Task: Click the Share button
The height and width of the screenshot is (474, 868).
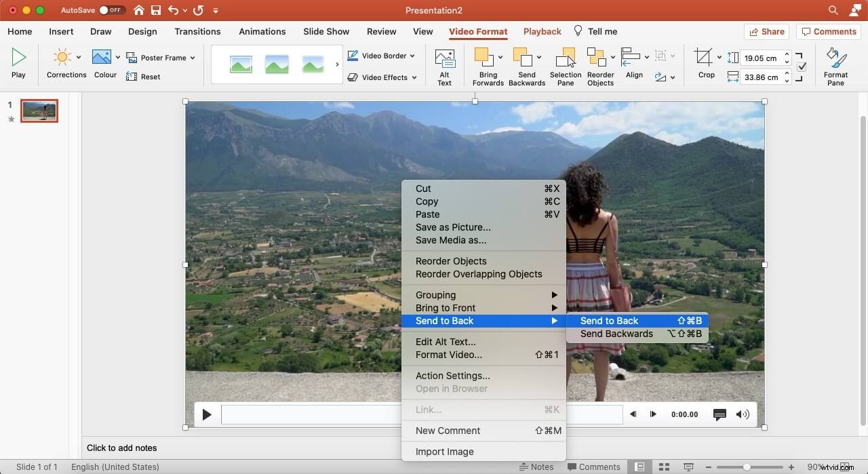Action: [767, 31]
